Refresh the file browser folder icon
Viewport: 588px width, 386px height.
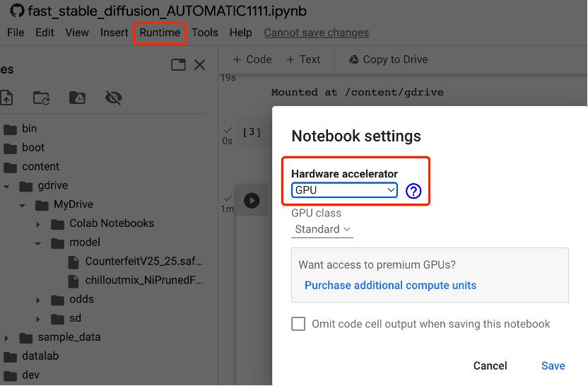coord(41,98)
